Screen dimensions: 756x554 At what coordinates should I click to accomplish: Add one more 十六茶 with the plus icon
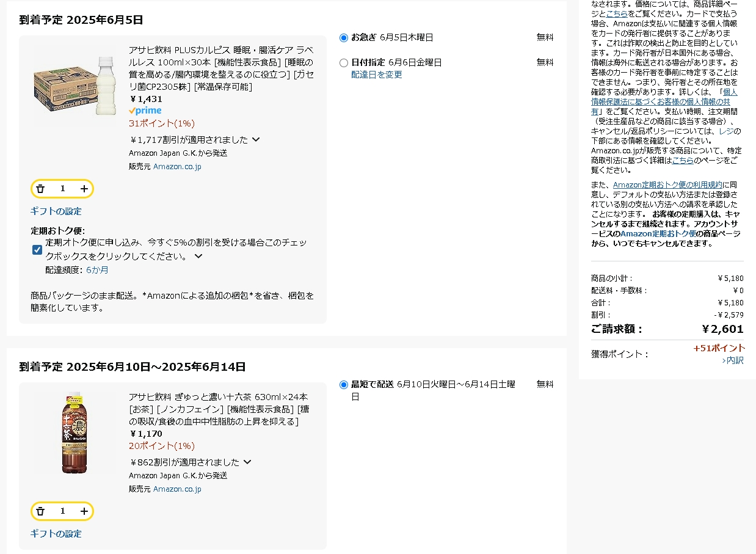(x=84, y=511)
